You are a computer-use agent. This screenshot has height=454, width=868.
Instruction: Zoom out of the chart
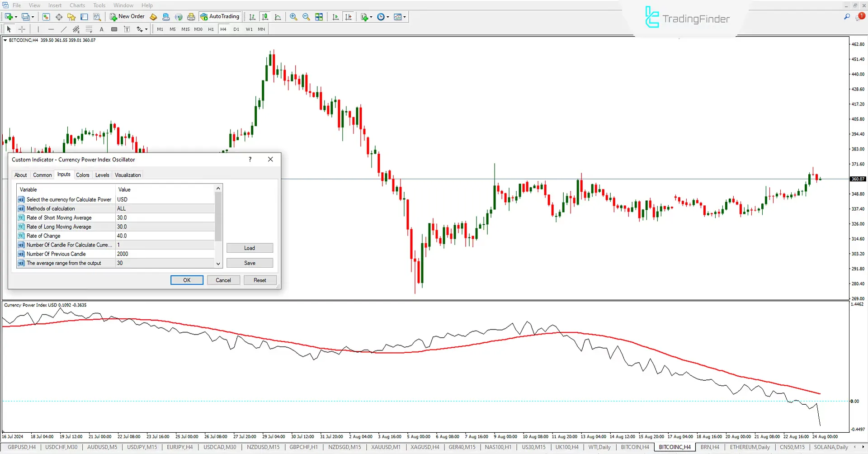(306, 17)
